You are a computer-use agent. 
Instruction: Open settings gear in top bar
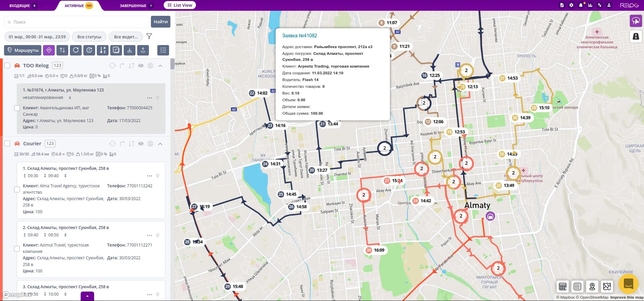click(x=571, y=5)
